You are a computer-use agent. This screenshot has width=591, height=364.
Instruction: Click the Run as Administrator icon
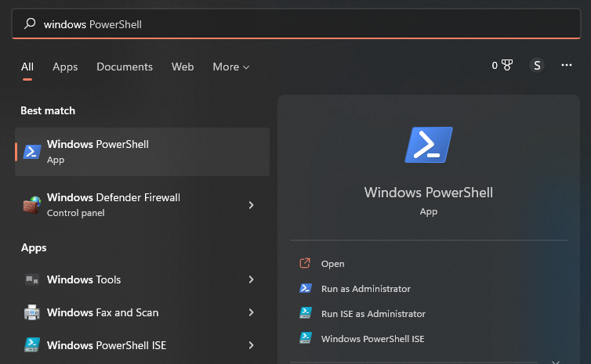(306, 288)
